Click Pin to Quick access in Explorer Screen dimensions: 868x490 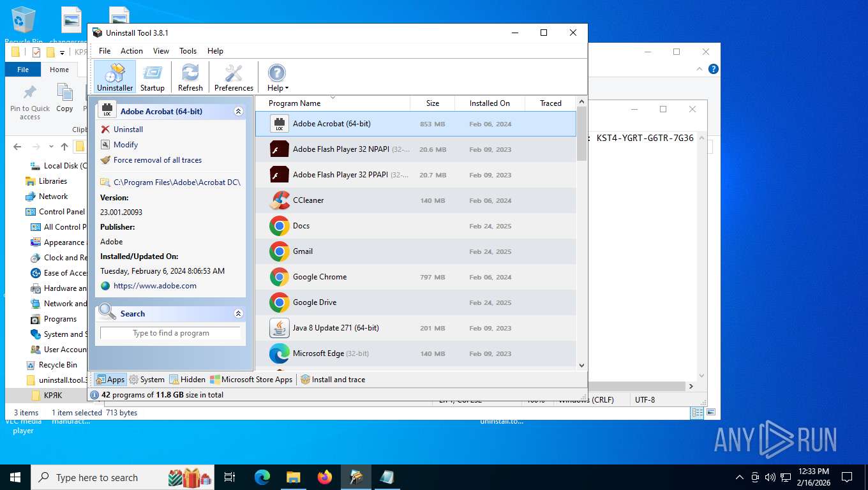pos(30,102)
